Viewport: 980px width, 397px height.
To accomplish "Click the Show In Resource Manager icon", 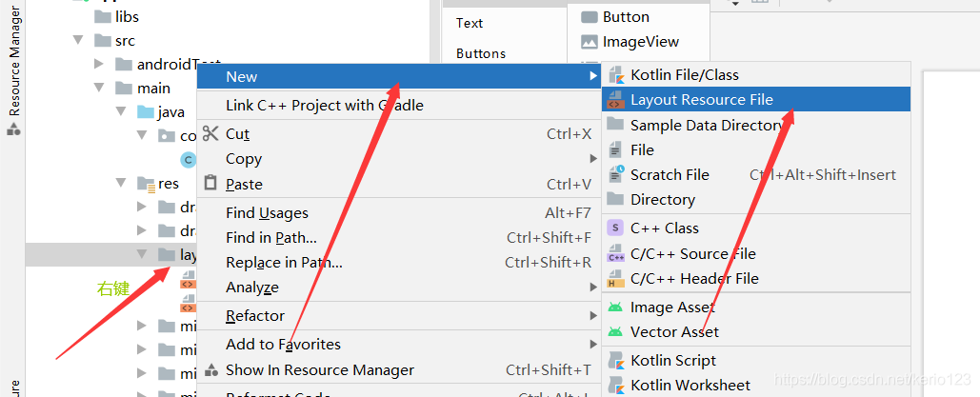I will tap(211, 369).
